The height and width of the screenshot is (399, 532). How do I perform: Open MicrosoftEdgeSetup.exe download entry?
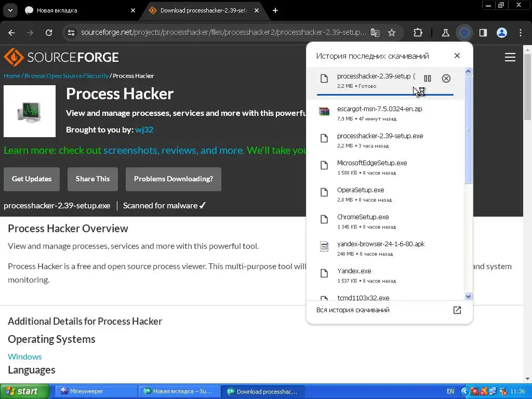point(385,168)
